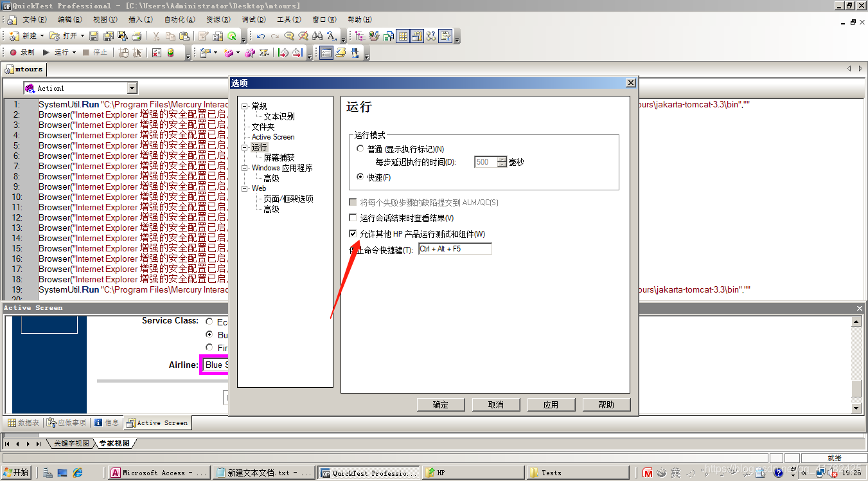Viewport: 868px width, 481px height.
Task: Open the 调试(D) menu
Action: pos(254,20)
